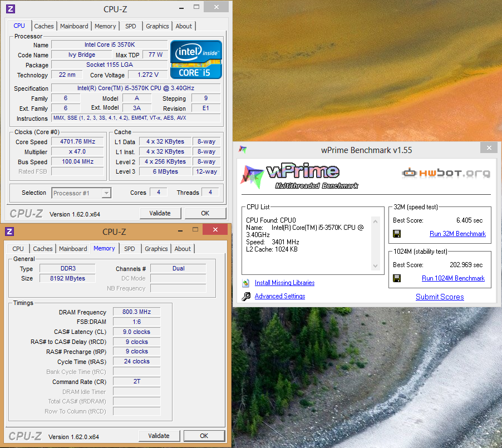Viewport: 502px width, 448px height.
Task: Click the Package value Socket 1155 LGA
Action: (x=110, y=65)
